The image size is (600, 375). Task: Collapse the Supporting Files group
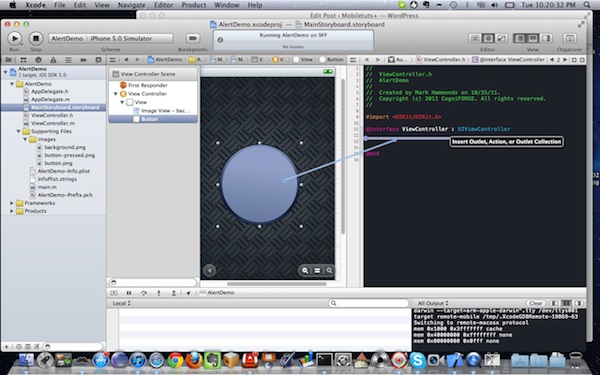pos(18,131)
